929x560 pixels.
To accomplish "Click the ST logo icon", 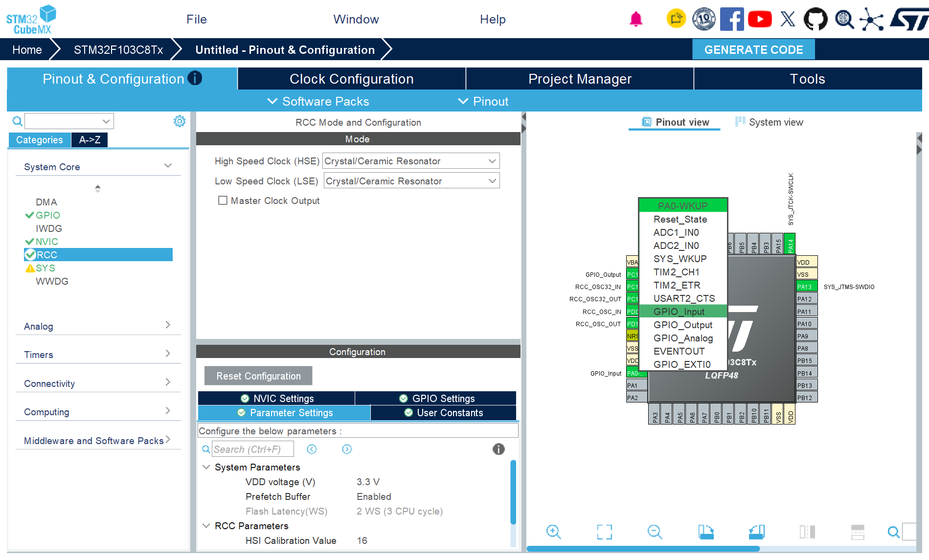I will click(909, 19).
